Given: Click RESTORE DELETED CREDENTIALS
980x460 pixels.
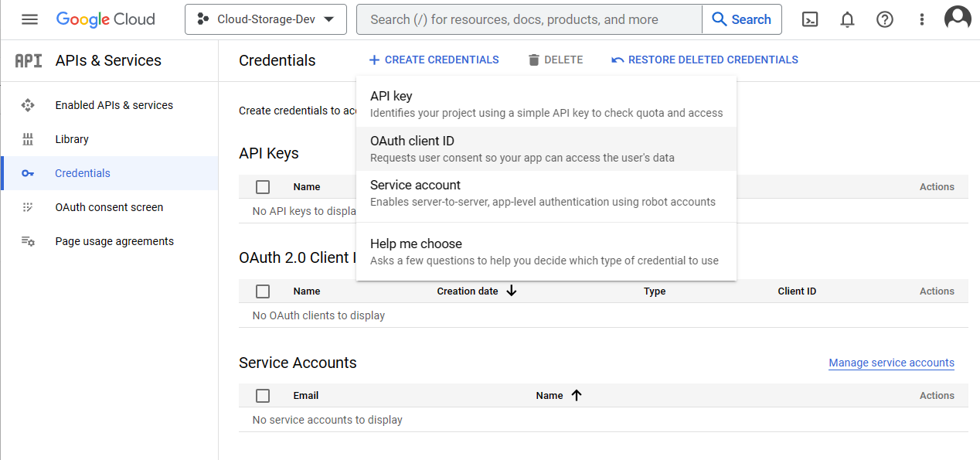Looking at the screenshot, I should click(704, 60).
